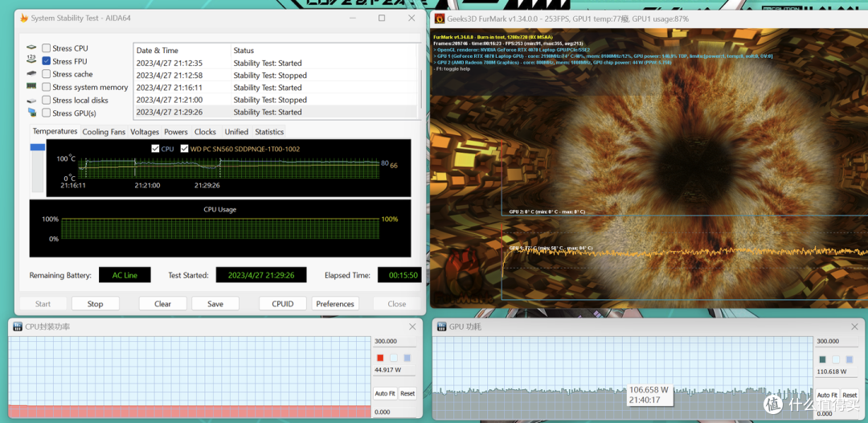This screenshot has height=423, width=868.
Task: Click the chip icon beside Stress cache
Action: click(x=31, y=74)
